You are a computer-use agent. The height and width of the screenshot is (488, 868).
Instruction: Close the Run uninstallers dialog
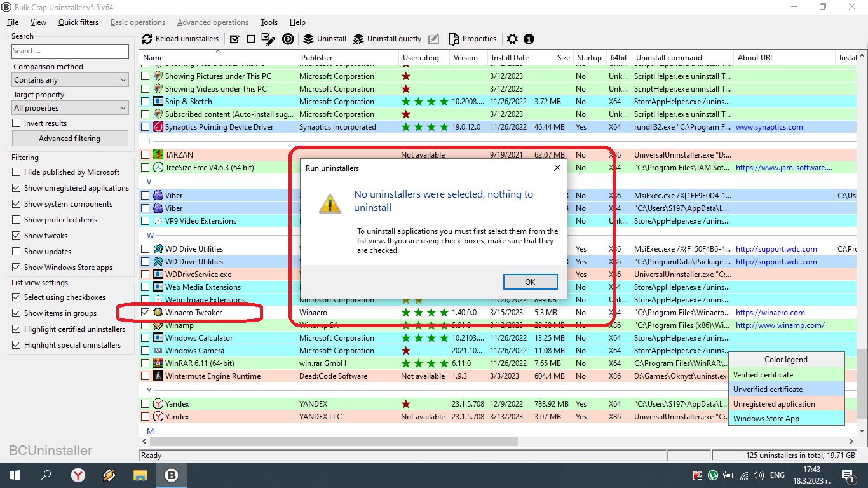pyautogui.click(x=557, y=168)
